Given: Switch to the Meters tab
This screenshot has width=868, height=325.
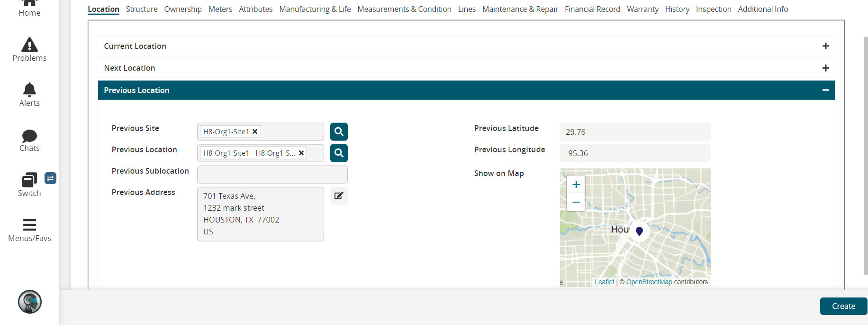Looking at the screenshot, I should pos(220,9).
